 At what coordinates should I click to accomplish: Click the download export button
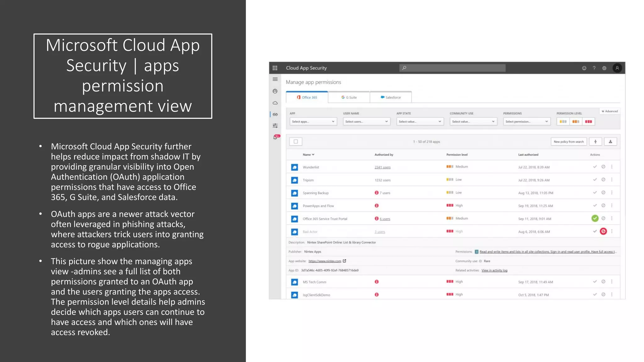[610, 142]
